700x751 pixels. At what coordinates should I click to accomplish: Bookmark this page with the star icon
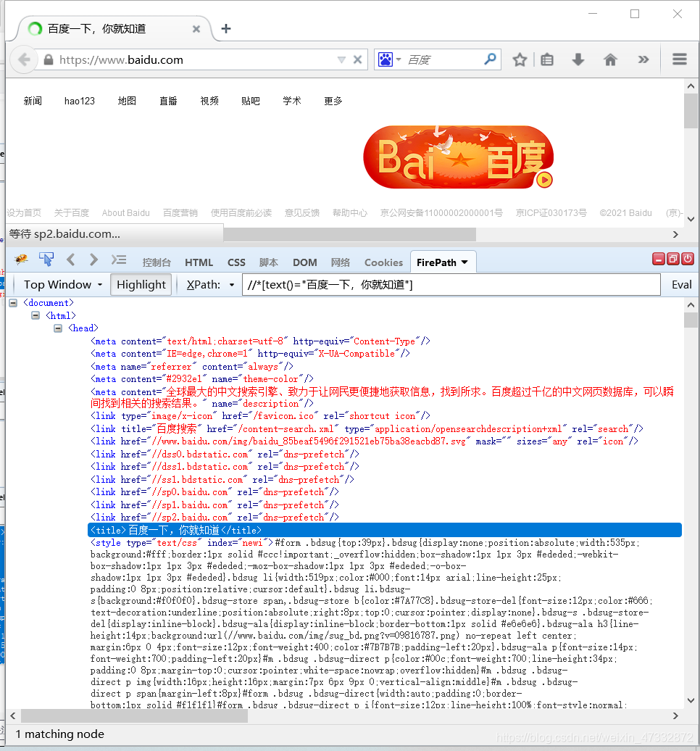click(520, 60)
